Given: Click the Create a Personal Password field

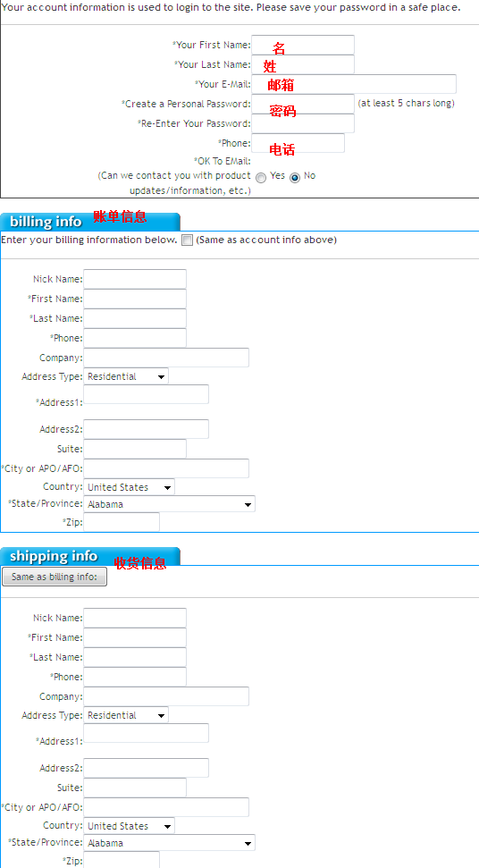Looking at the screenshot, I should 303,104.
